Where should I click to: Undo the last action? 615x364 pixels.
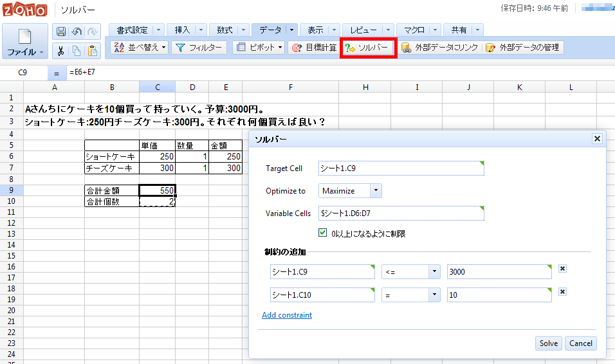[x=77, y=32]
